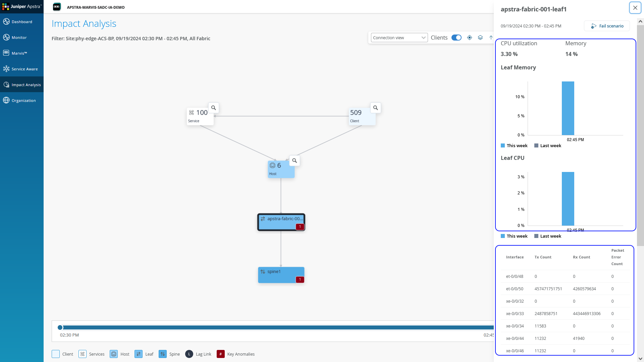Select the Monitor sidebar icon

[x=18, y=37]
